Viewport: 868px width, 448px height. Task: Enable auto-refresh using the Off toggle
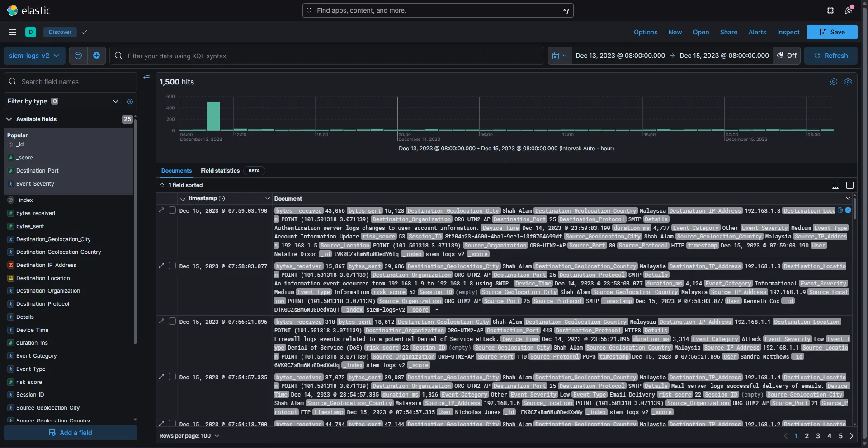[787, 56]
